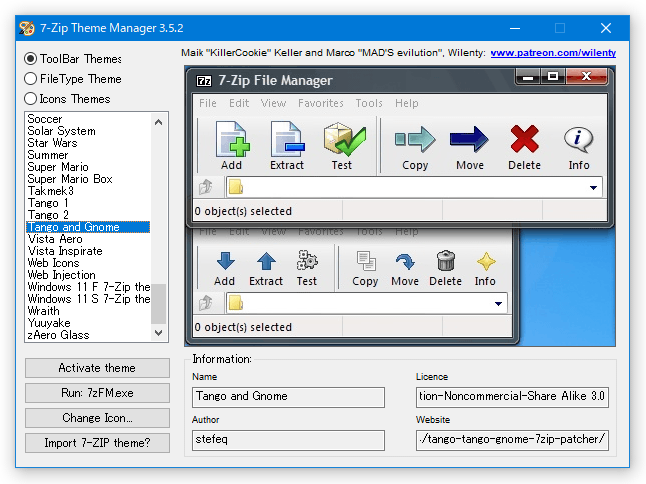This screenshot has height=484, width=646.
Task: Click the blue Move arrow in upper preview
Action: point(469,140)
